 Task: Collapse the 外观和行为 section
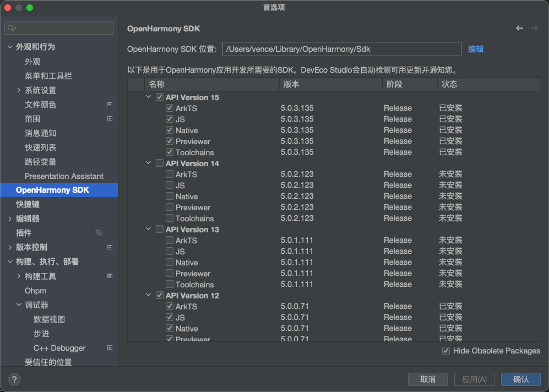pos(10,47)
